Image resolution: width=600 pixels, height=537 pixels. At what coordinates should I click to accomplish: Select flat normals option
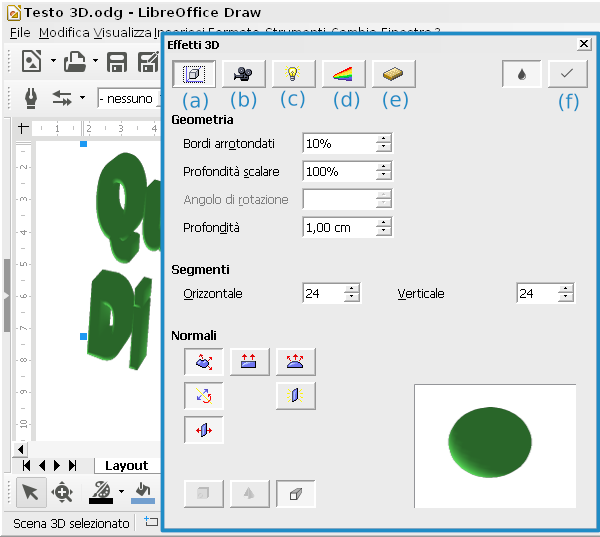250,362
